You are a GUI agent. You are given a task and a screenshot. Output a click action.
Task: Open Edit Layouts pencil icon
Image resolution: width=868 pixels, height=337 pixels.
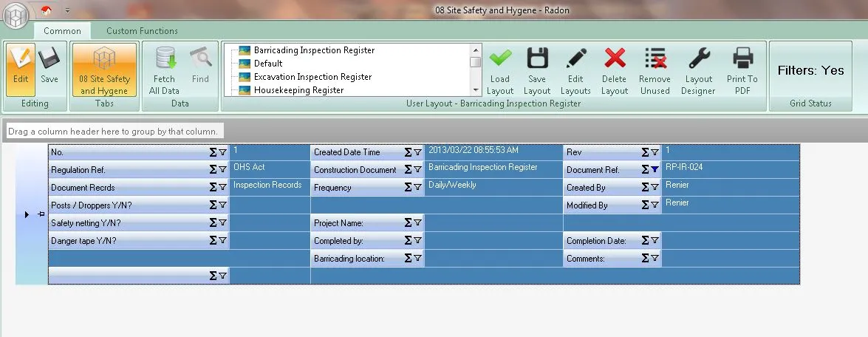point(575,58)
